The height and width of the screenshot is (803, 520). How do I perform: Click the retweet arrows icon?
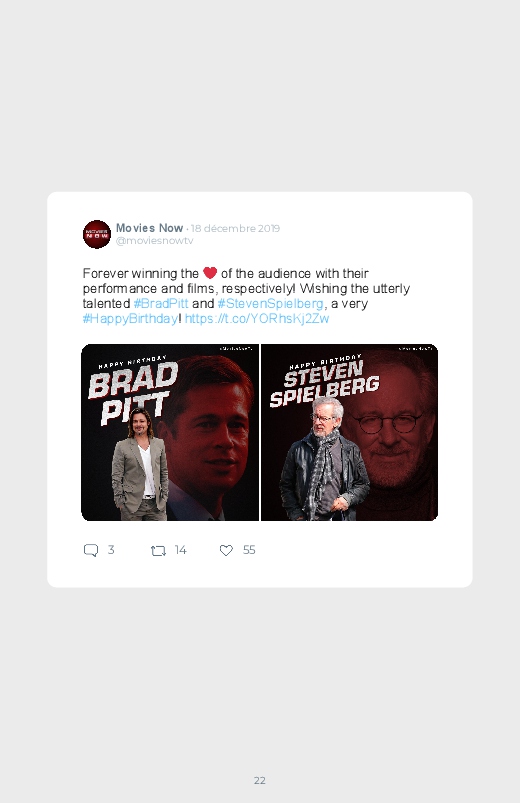(158, 551)
